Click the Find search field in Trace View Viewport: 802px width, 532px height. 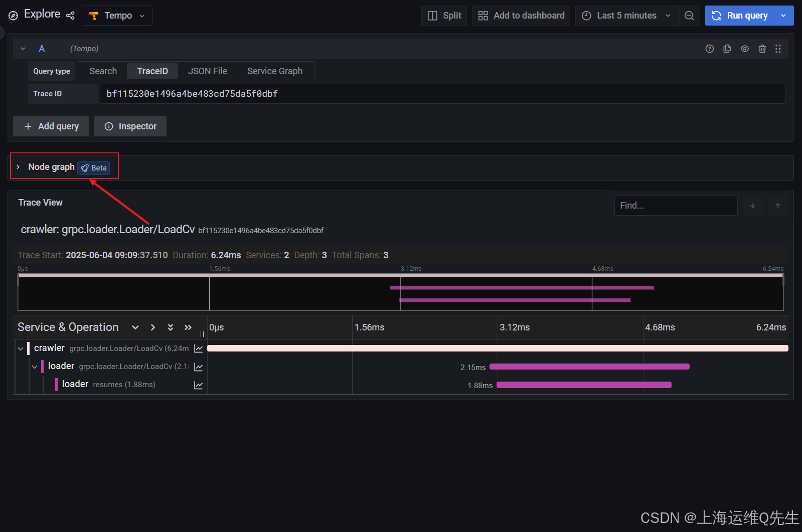(x=676, y=206)
